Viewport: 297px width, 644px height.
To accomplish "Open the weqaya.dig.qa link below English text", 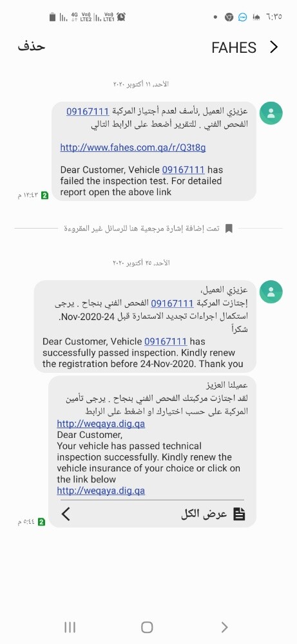I will [101, 490].
